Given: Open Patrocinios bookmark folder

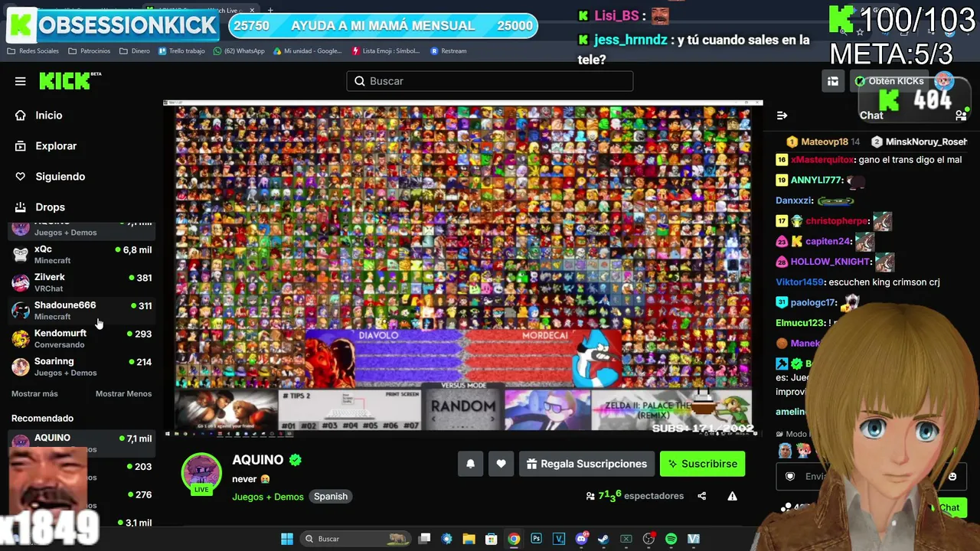Looking at the screenshot, I should click(x=89, y=51).
